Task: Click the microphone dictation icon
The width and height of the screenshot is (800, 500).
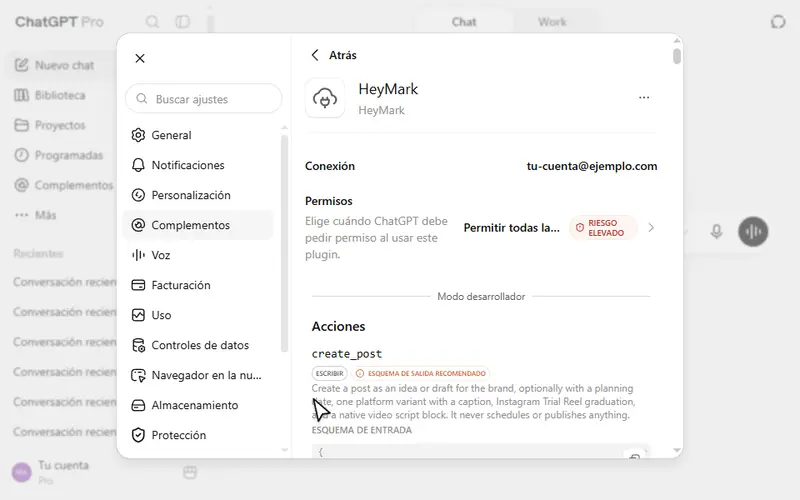Action: 717,232
